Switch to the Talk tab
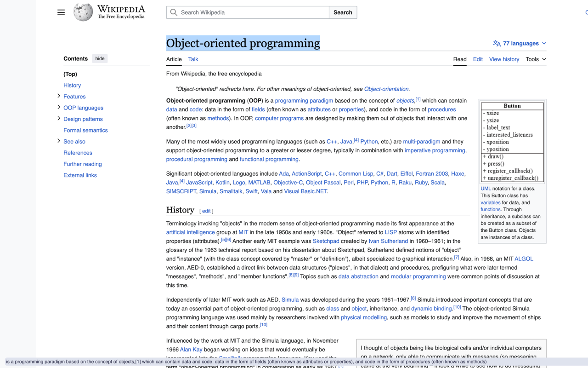588x368 pixels. tap(193, 59)
